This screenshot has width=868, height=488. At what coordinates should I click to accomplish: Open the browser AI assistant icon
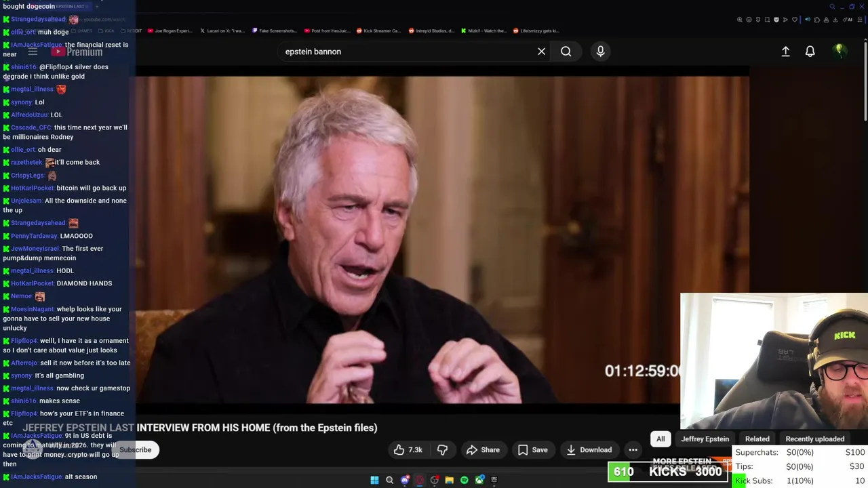pyautogui.click(x=848, y=20)
